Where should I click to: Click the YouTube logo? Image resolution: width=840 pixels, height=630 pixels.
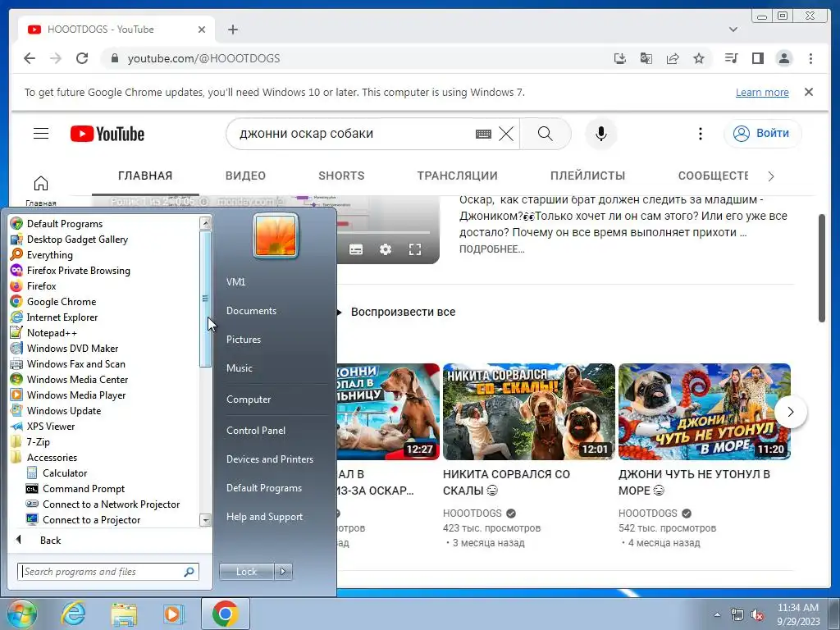[x=107, y=134]
